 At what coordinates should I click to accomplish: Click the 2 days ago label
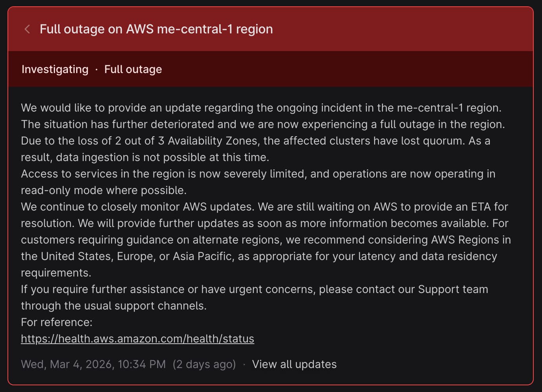point(205,364)
